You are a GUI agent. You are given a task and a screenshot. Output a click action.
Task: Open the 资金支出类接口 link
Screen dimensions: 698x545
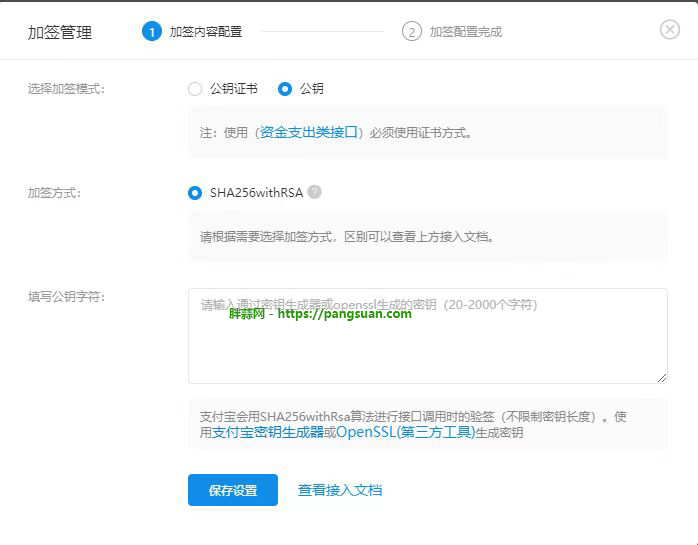coord(308,132)
